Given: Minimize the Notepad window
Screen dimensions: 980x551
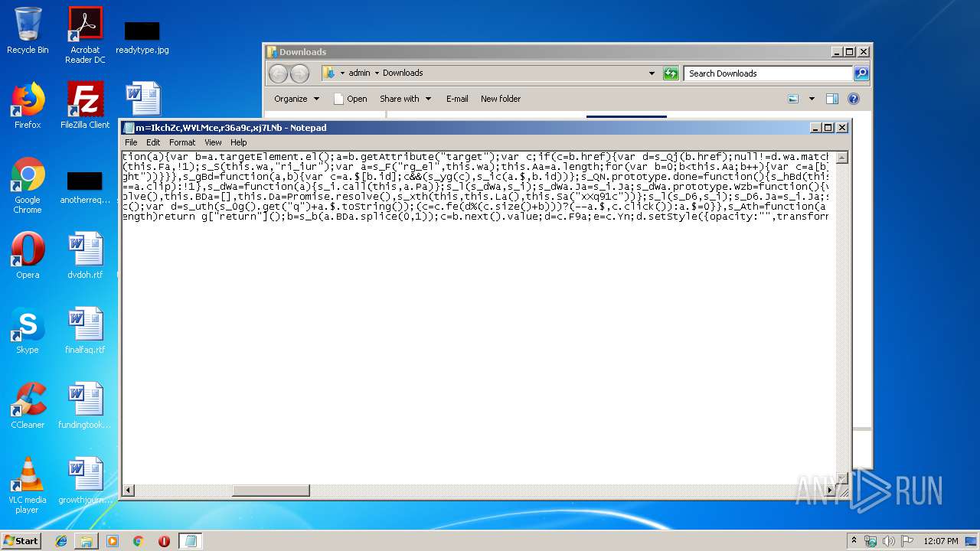Looking at the screenshot, I should tap(815, 128).
